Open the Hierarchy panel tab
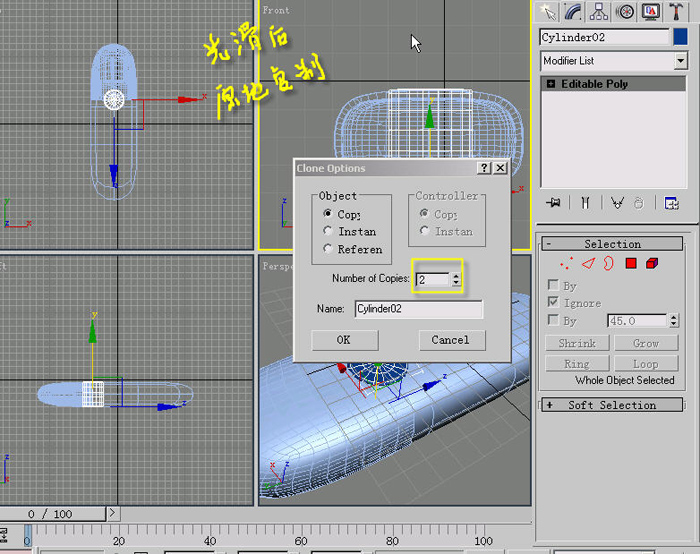700x554 pixels. (599, 12)
